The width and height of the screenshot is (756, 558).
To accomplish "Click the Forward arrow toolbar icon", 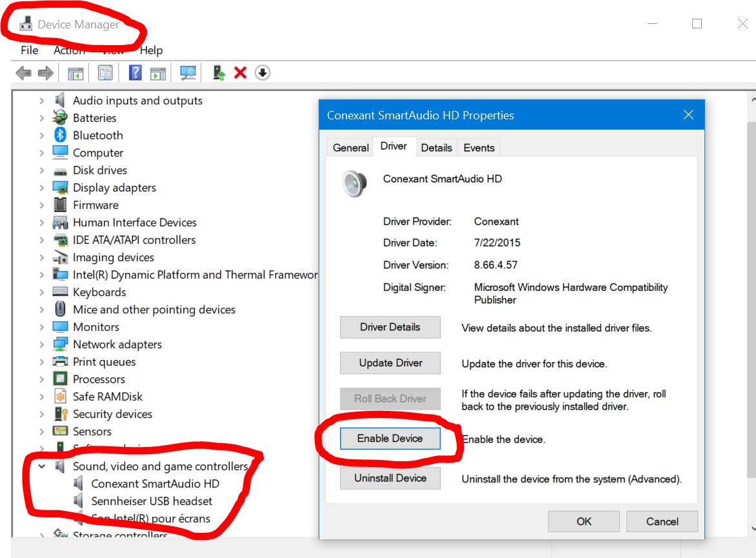I will tap(45, 74).
